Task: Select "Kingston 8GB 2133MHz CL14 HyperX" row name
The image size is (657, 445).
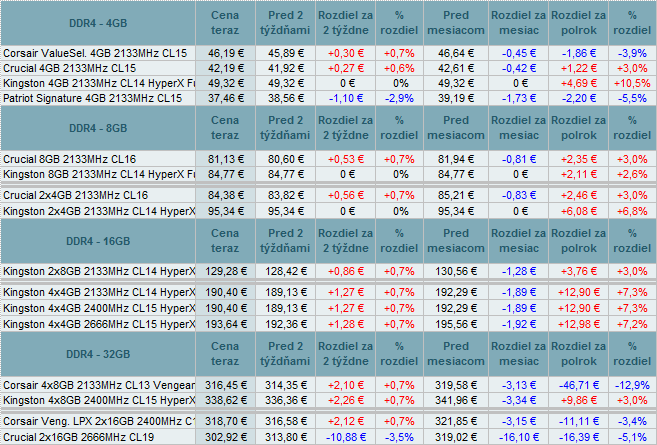Action: tap(99, 174)
